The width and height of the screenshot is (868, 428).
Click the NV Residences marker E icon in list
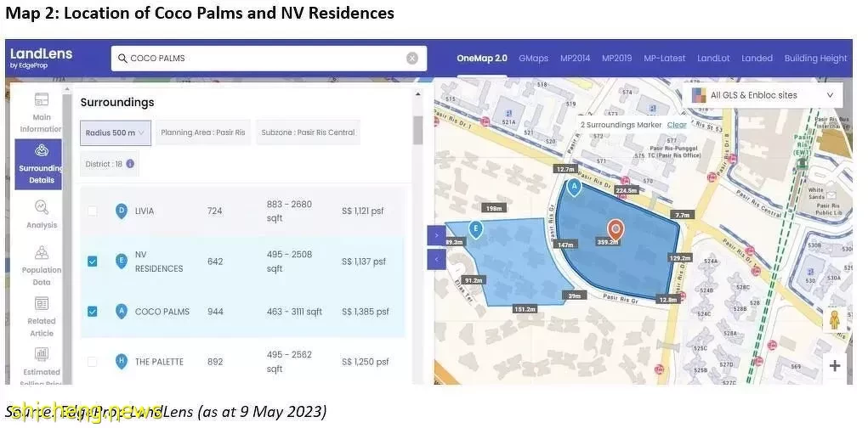pyautogui.click(x=122, y=261)
